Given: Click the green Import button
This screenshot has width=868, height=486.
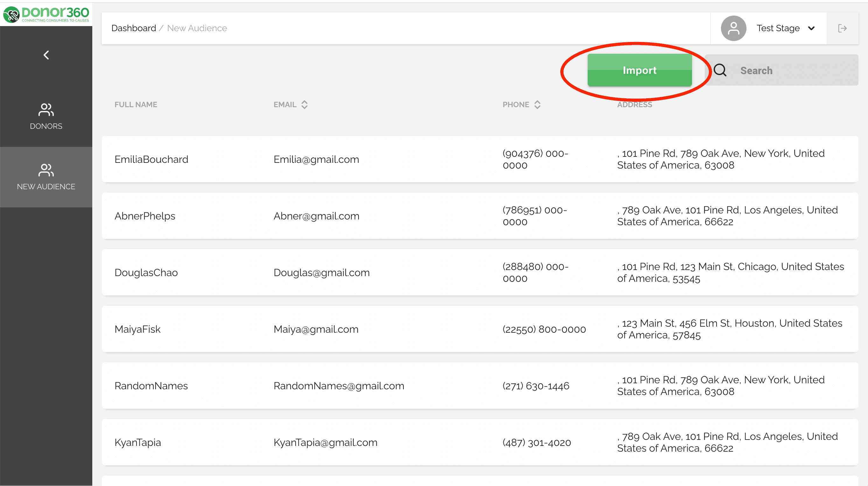Looking at the screenshot, I should pos(640,70).
